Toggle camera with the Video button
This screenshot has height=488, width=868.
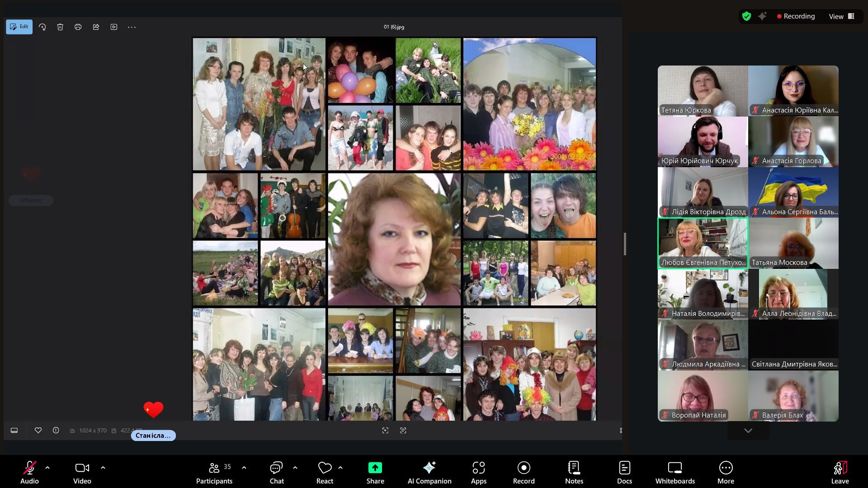tap(82, 472)
